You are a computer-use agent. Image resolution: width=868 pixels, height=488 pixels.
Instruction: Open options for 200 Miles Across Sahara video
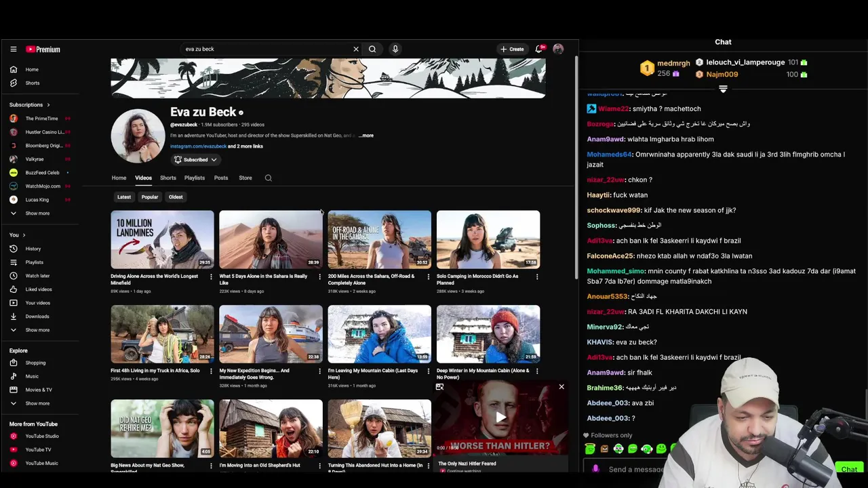tap(428, 277)
